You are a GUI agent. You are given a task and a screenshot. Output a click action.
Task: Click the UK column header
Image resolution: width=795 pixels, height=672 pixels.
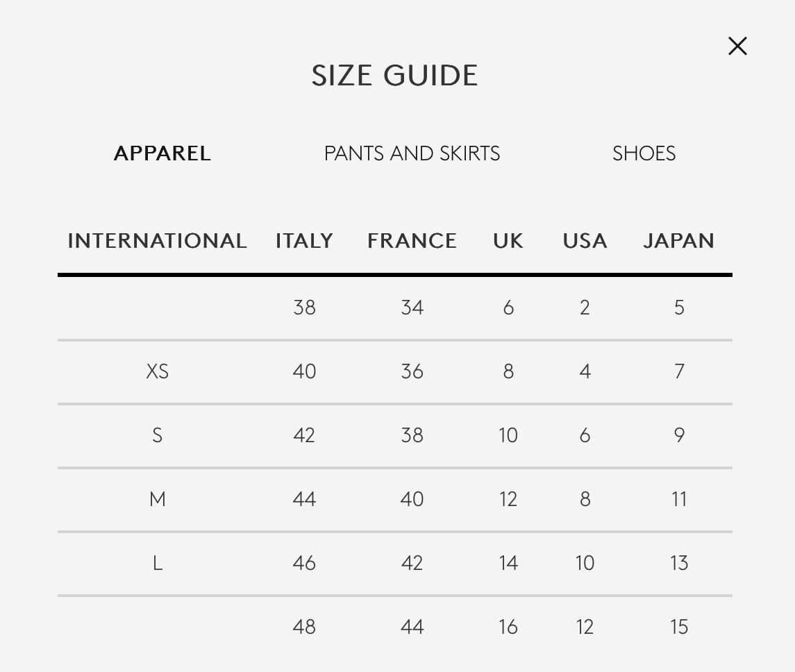click(508, 241)
